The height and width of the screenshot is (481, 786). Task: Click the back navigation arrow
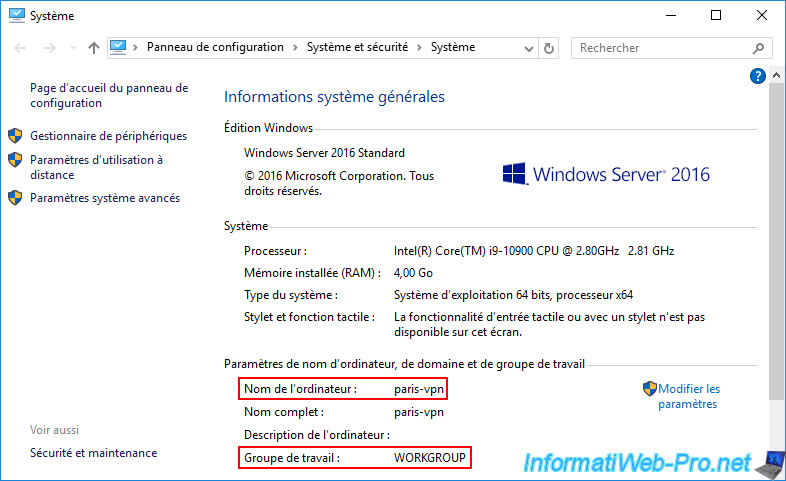click(x=19, y=48)
